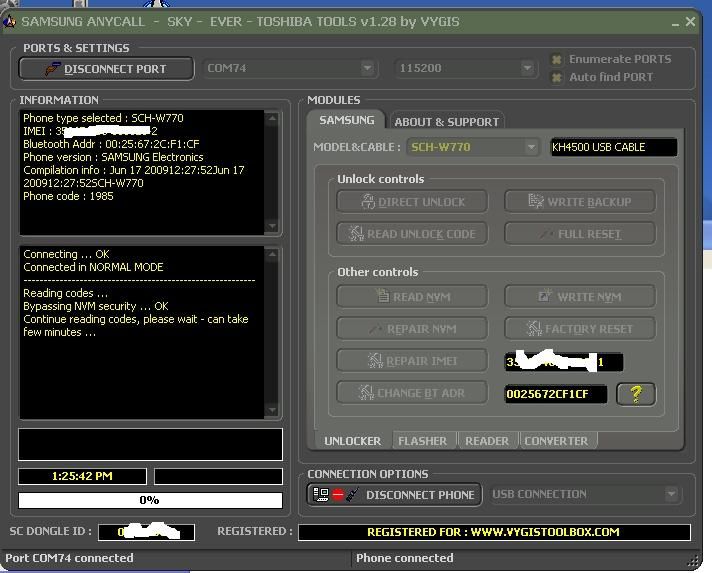
Task: Click the Read NVM button
Action: (412, 297)
